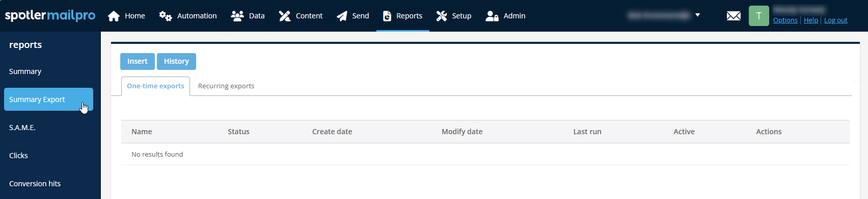This screenshot has height=199, width=868.
Task: Click the spotler mailpro logo
Action: 50,15
